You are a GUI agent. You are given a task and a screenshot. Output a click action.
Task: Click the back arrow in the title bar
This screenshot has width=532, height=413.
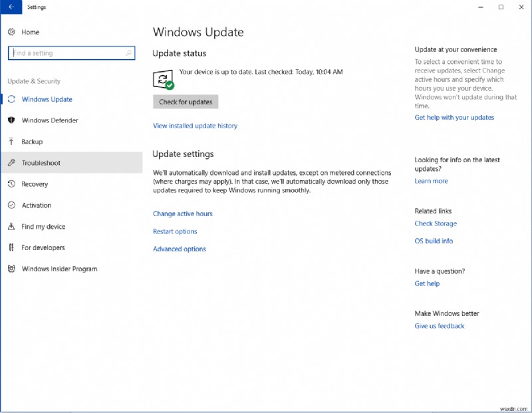tap(11, 7)
